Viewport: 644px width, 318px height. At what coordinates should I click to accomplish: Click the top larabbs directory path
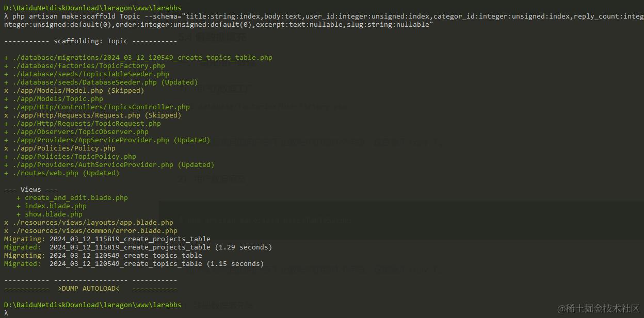pyautogui.click(x=93, y=8)
